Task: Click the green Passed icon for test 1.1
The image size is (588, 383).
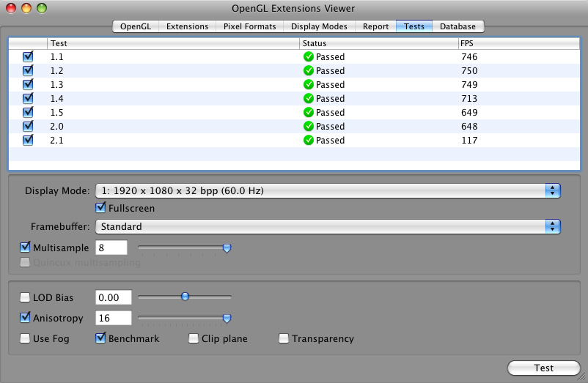Action: click(308, 57)
